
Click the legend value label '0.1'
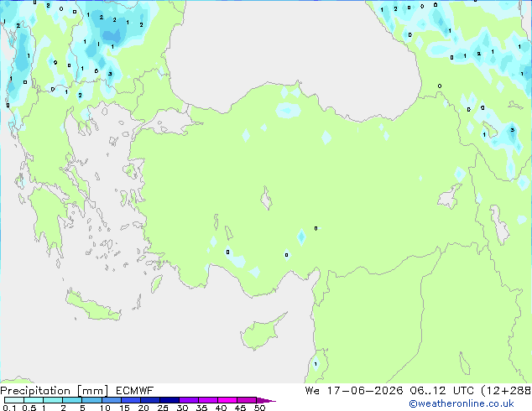point(9,408)
